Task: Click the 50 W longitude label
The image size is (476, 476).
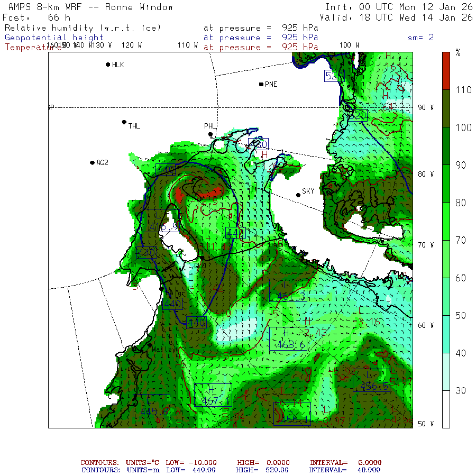Action: 426,424
